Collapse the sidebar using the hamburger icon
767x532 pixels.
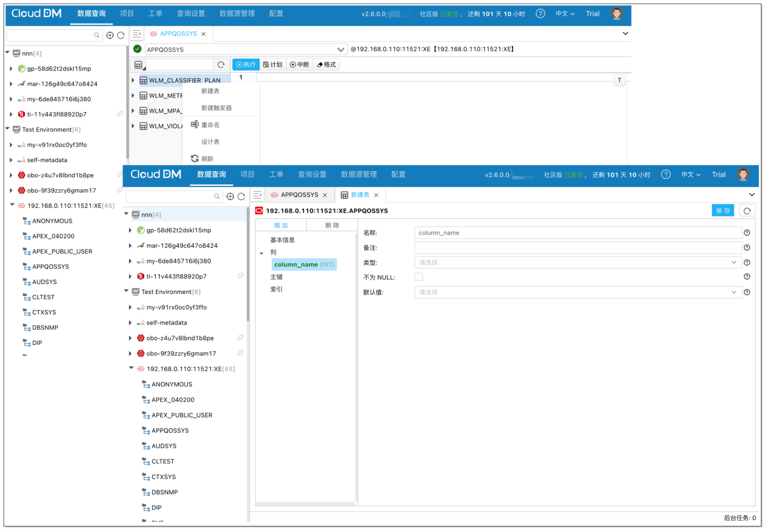click(x=136, y=33)
